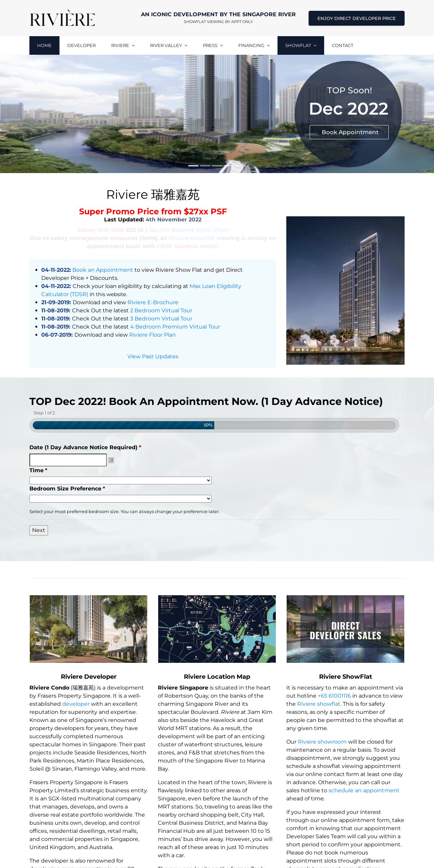The image size is (434, 868).
Task: Open the Riviere showroom link
Action: click(322, 742)
